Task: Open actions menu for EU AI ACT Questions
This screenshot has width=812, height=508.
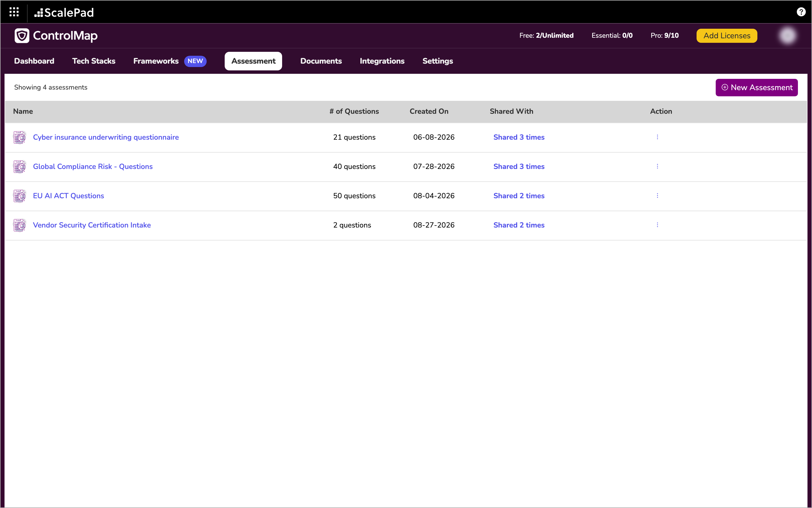Action: tap(657, 195)
